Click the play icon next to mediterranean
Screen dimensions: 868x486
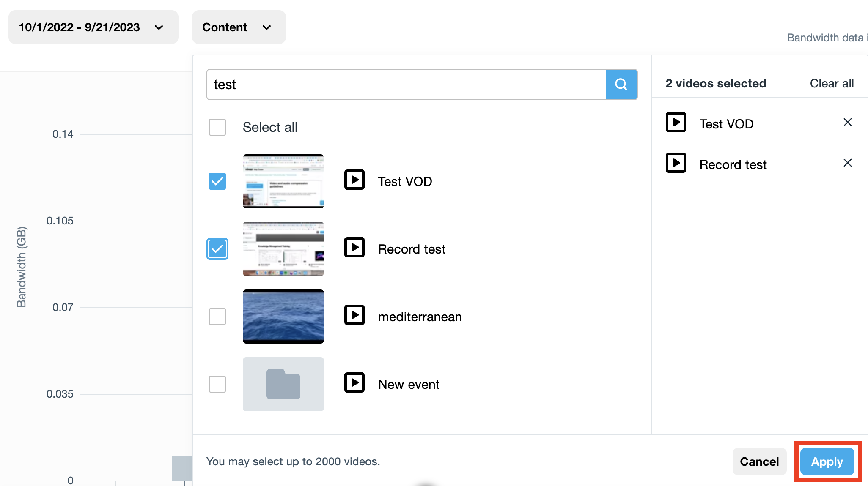coord(355,316)
